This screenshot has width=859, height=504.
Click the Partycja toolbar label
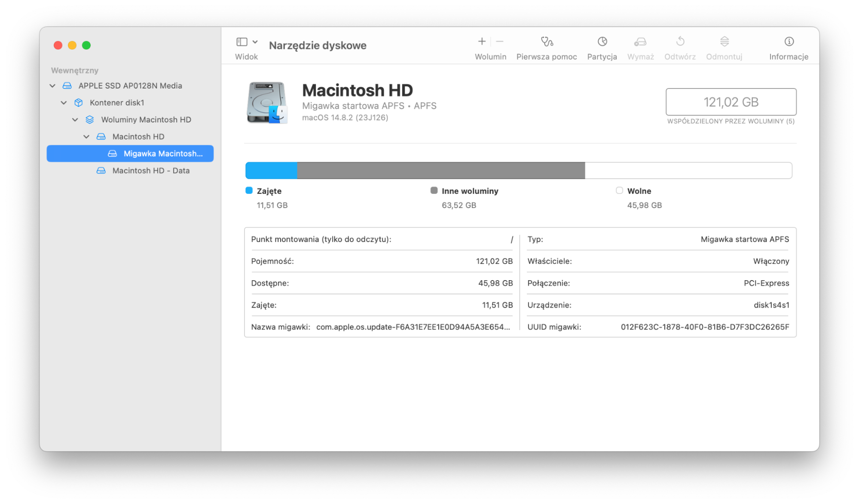point(602,57)
